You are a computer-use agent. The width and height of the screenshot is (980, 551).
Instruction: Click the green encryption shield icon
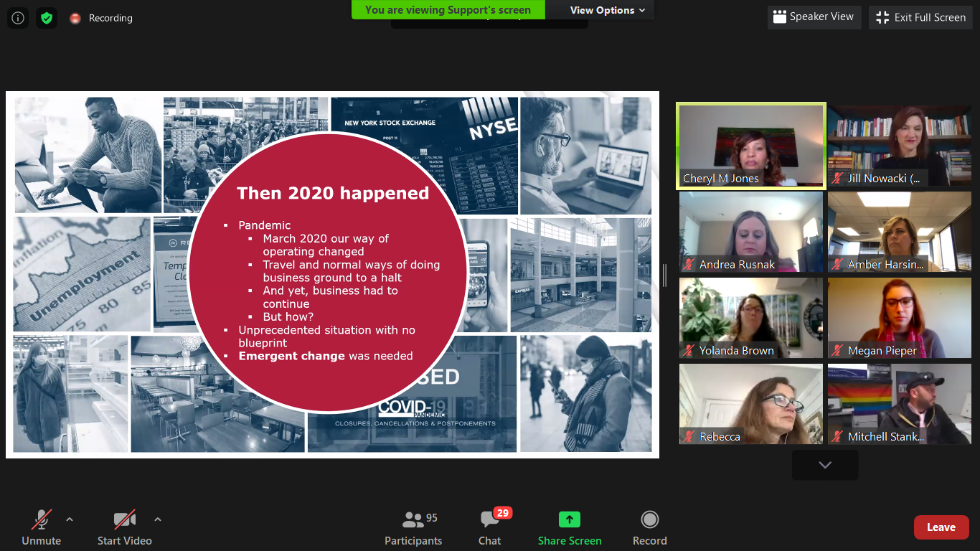click(x=47, y=18)
